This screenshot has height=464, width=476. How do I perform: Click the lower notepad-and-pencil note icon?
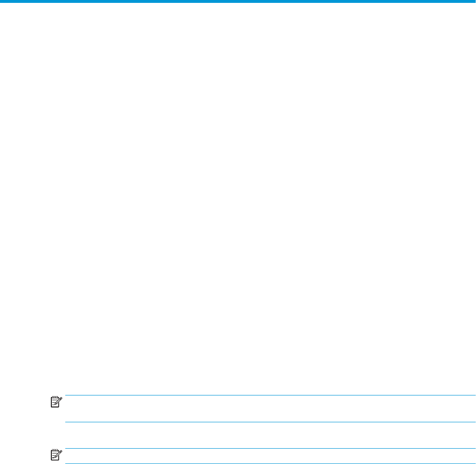pyautogui.click(x=57, y=455)
